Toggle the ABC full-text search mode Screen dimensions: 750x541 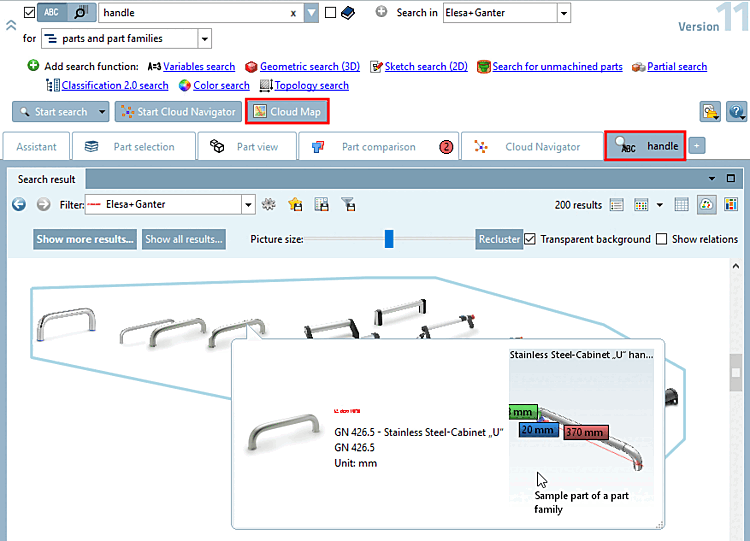coord(52,12)
